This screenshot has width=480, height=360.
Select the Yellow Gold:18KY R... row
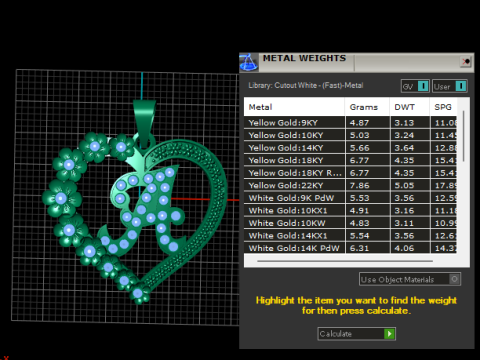click(x=350, y=173)
